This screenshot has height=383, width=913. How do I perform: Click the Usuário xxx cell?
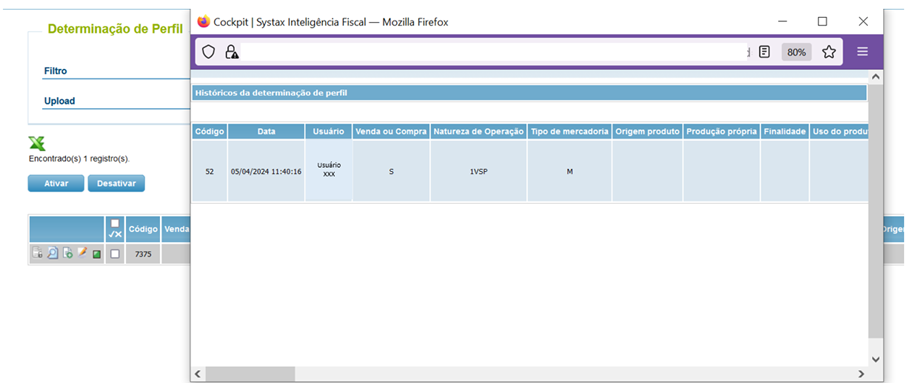(x=328, y=171)
